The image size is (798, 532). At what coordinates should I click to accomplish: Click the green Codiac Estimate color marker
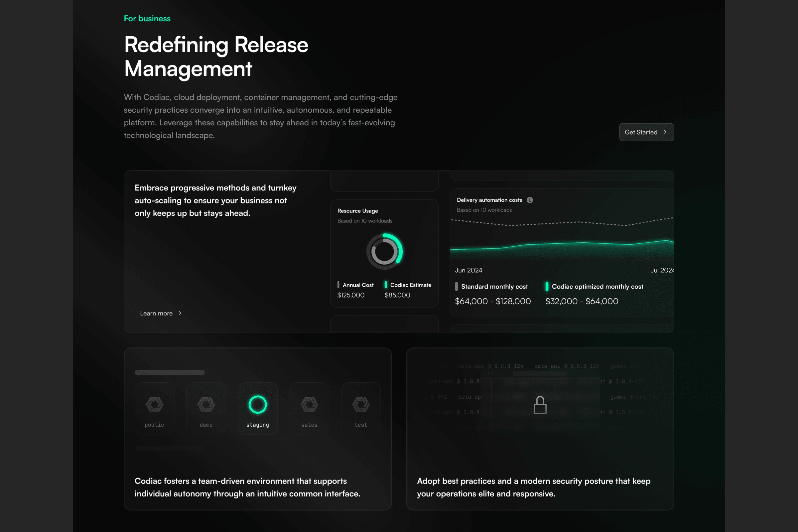(x=386, y=285)
